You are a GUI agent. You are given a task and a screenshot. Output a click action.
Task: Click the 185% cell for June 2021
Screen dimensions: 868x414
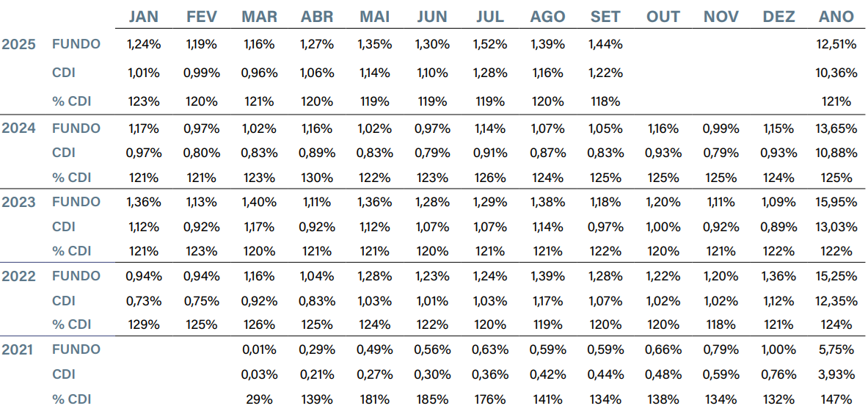pyautogui.click(x=431, y=399)
